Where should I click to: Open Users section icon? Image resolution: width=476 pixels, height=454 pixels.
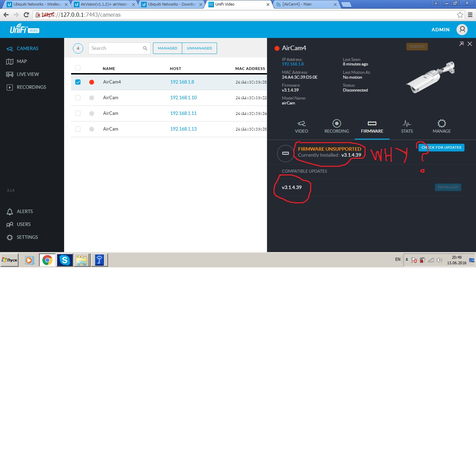[10, 224]
